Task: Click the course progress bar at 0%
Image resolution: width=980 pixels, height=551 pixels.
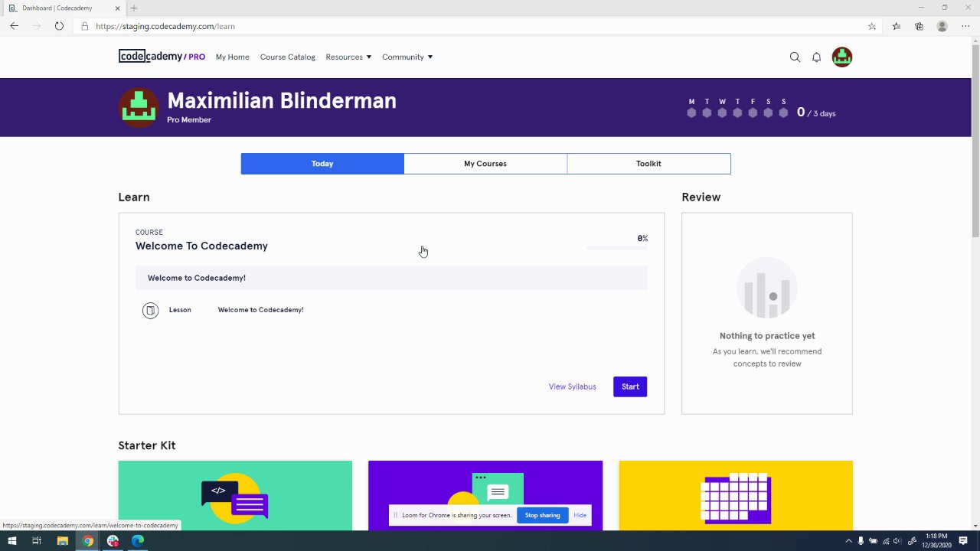Action: click(x=617, y=248)
